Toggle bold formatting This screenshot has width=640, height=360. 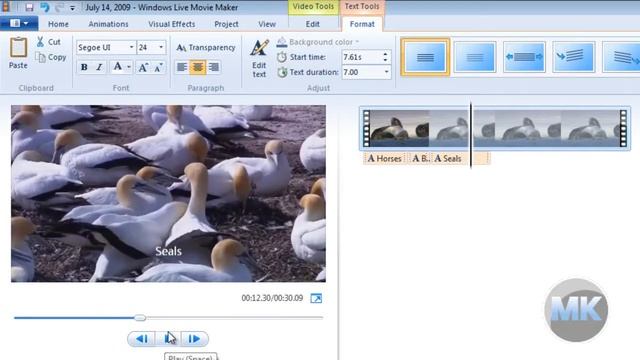click(84, 67)
